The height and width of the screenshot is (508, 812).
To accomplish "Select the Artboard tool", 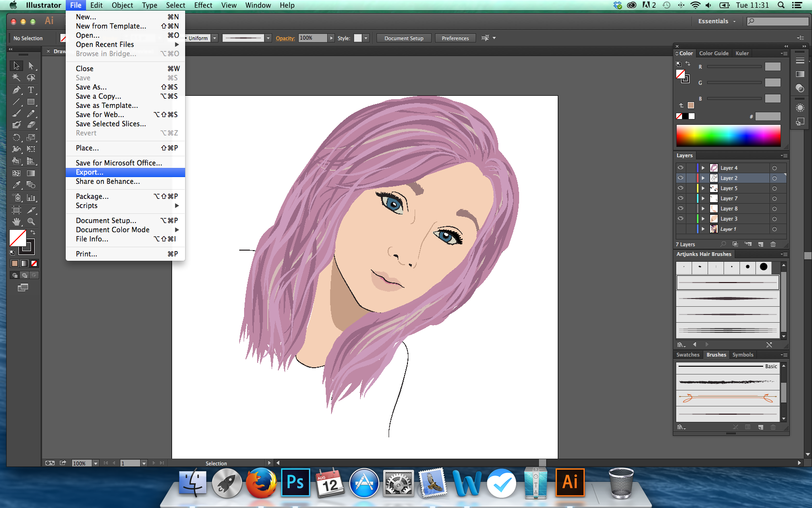I will pyautogui.click(x=16, y=210).
